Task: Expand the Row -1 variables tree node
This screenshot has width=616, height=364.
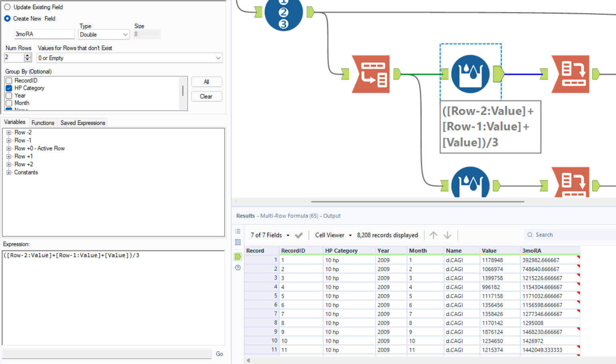Action: (x=9, y=140)
